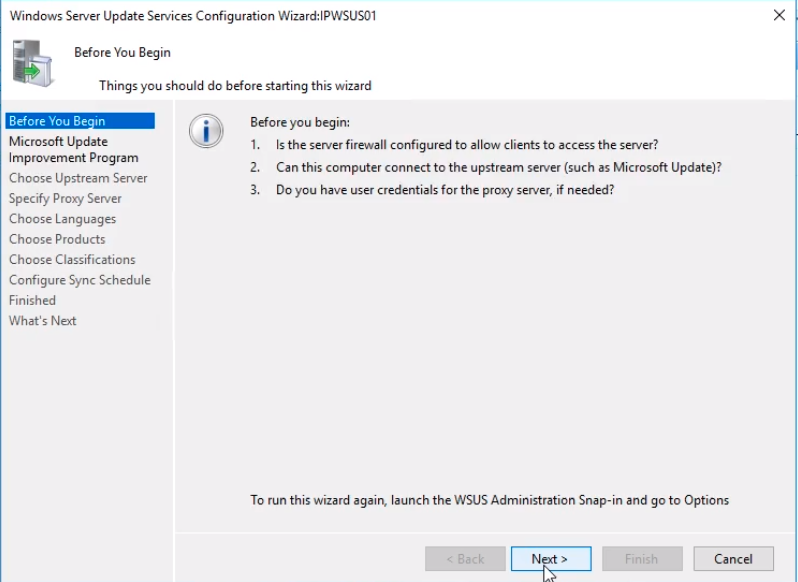Click the WSUS Administration Snap-in note
The image size is (798, 582).
click(489, 500)
